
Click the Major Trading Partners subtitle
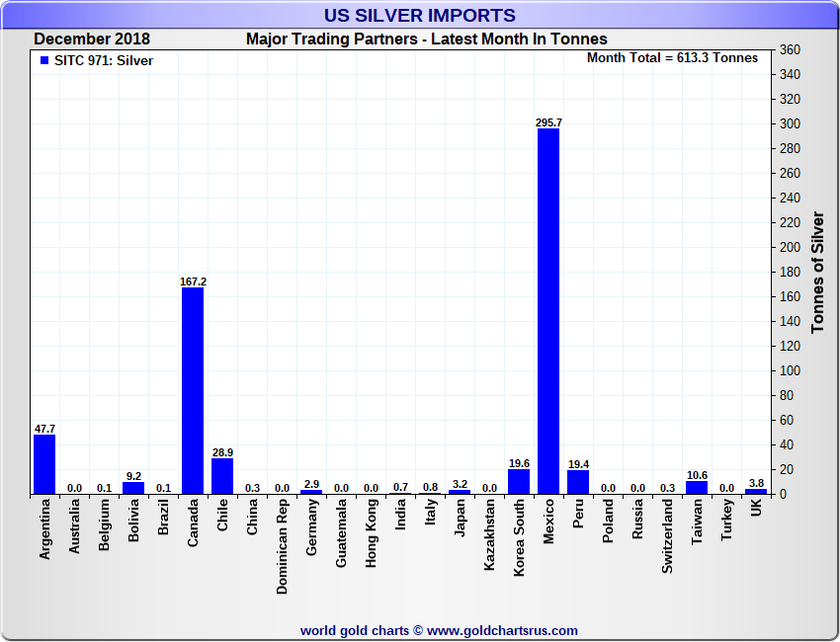(427, 40)
